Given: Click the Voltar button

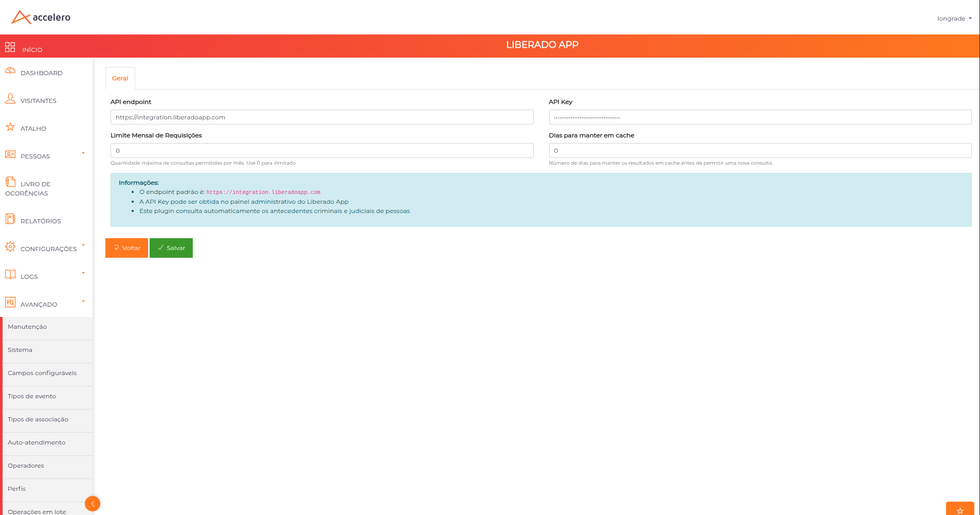Looking at the screenshot, I should pyautogui.click(x=126, y=248).
